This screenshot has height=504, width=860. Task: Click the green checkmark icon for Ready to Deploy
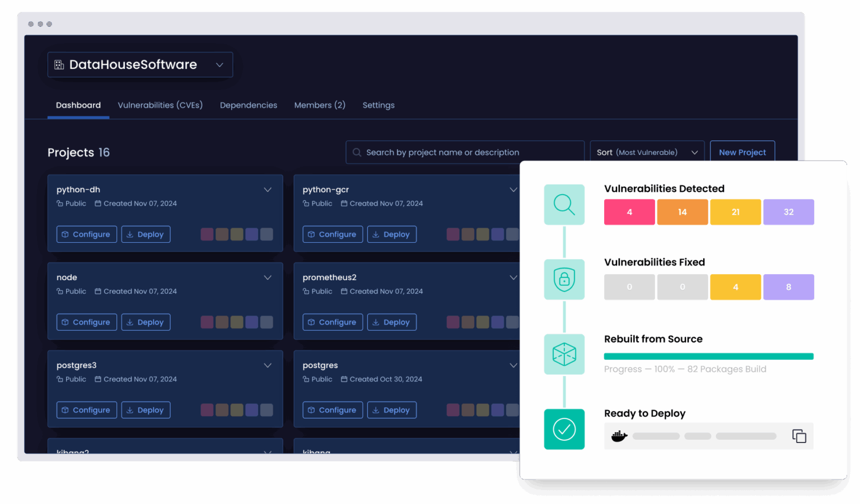[564, 429]
